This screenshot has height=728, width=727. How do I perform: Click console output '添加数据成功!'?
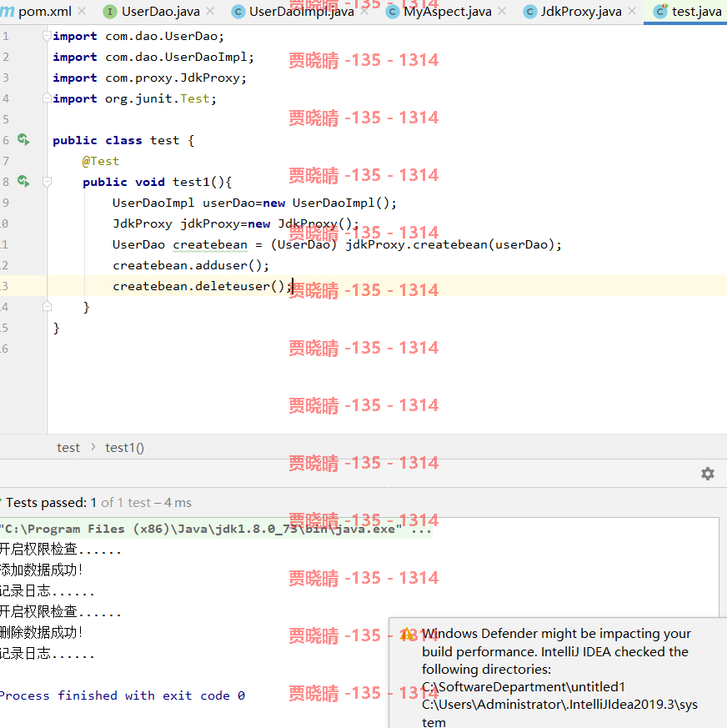pyautogui.click(x=41, y=570)
